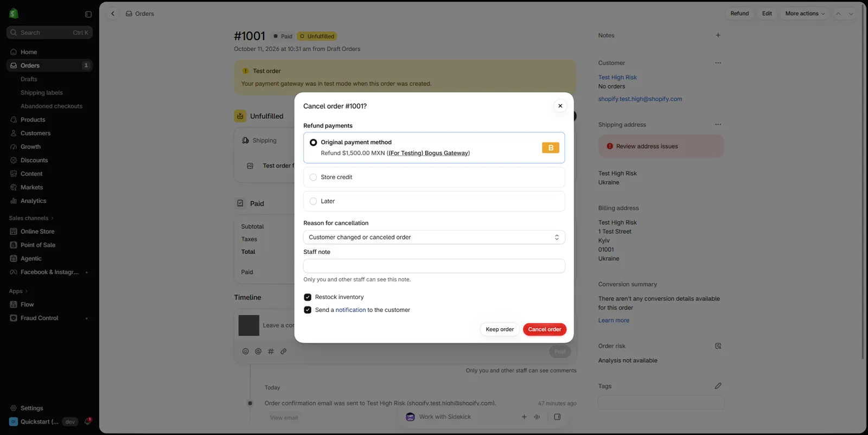Confirm with the red Cancel order button

tap(545, 330)
